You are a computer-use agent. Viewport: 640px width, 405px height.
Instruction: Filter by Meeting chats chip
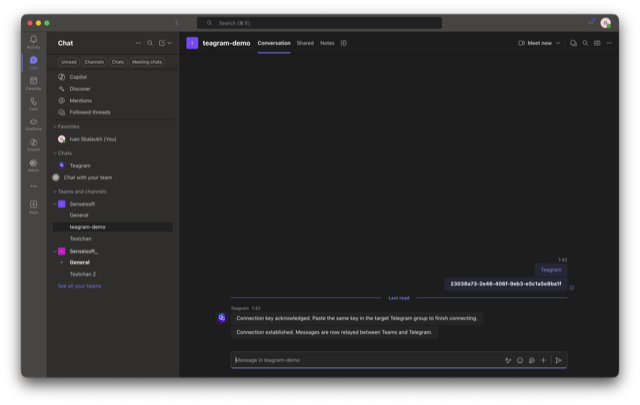coord(147,62)
